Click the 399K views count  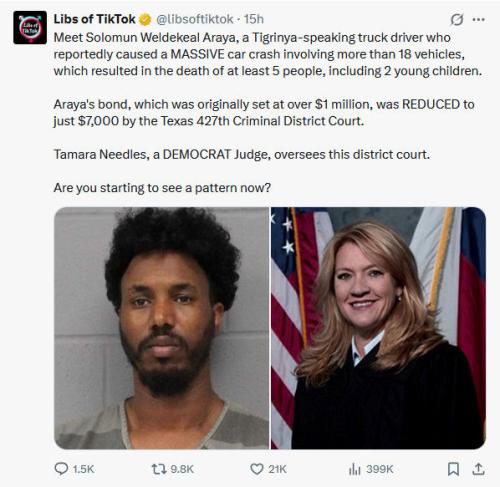380,469
